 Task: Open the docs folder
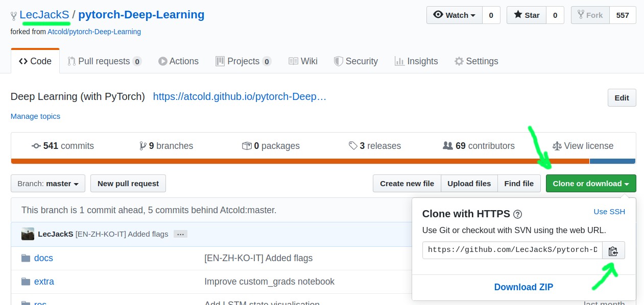43,258
